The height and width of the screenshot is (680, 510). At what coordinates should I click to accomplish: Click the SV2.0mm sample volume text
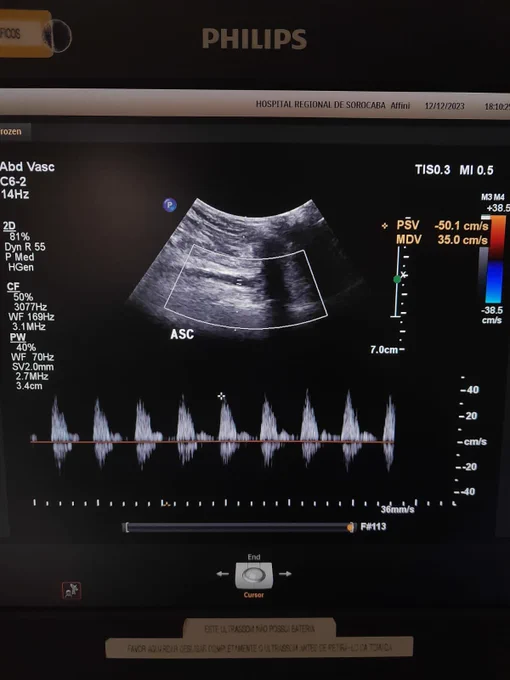pos(33,367)
